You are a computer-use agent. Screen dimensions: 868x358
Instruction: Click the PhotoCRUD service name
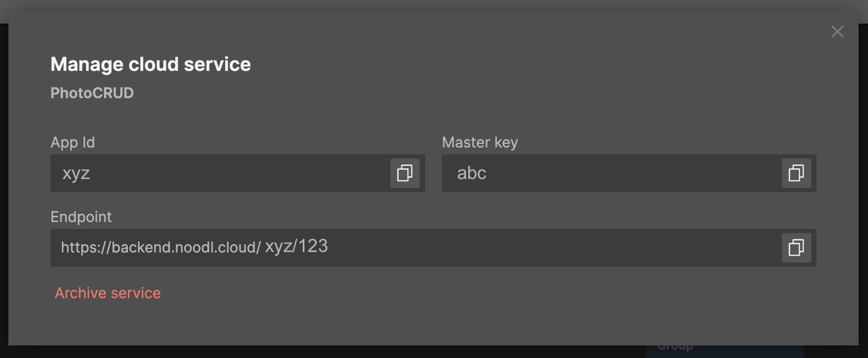[92, 93]
